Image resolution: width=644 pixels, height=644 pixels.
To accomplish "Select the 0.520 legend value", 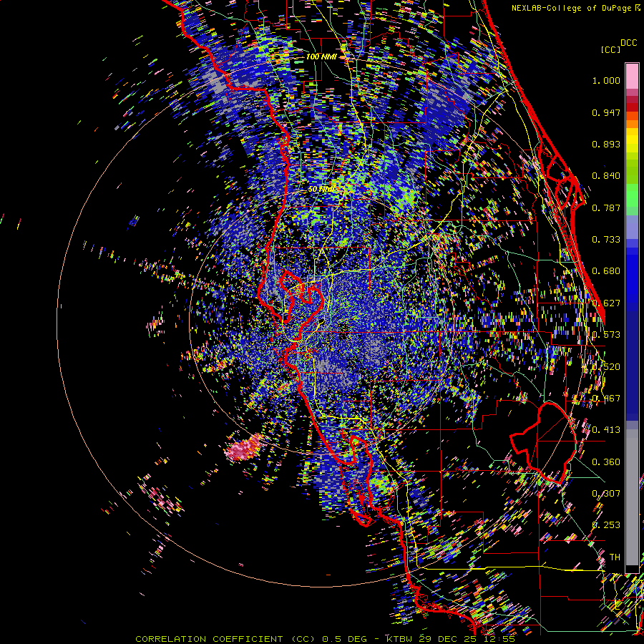I will [x=606, y=367].
